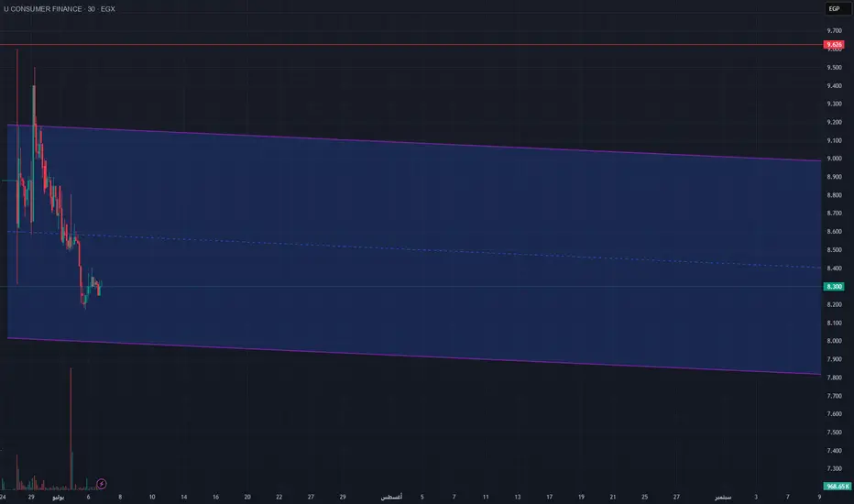This screenshot has width=854, height=504.
Task: Click the 9.500 price axis label
Action: (x=834, y=68)
